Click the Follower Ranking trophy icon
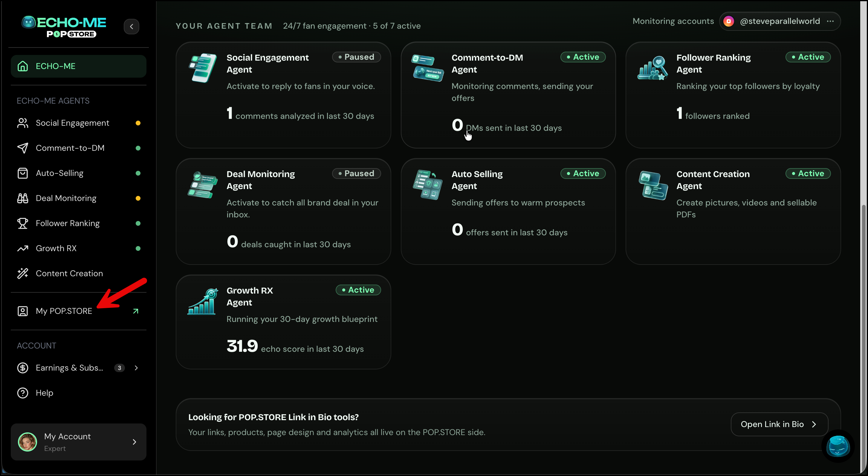The image size is (868, 476). point(23,223)
